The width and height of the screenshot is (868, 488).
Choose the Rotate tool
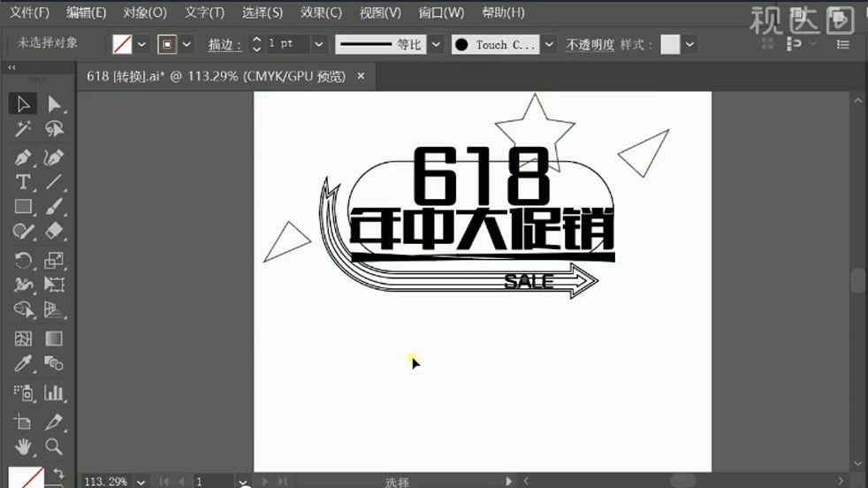pyautogui.click(x=23, y=260)
